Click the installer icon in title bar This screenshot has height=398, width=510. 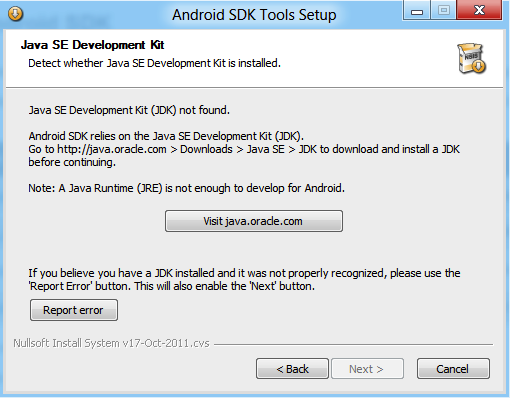(x=15, y=14)
